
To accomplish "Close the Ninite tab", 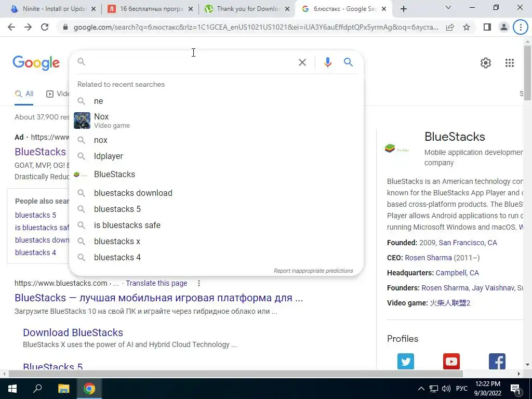I will coord(94,9).
